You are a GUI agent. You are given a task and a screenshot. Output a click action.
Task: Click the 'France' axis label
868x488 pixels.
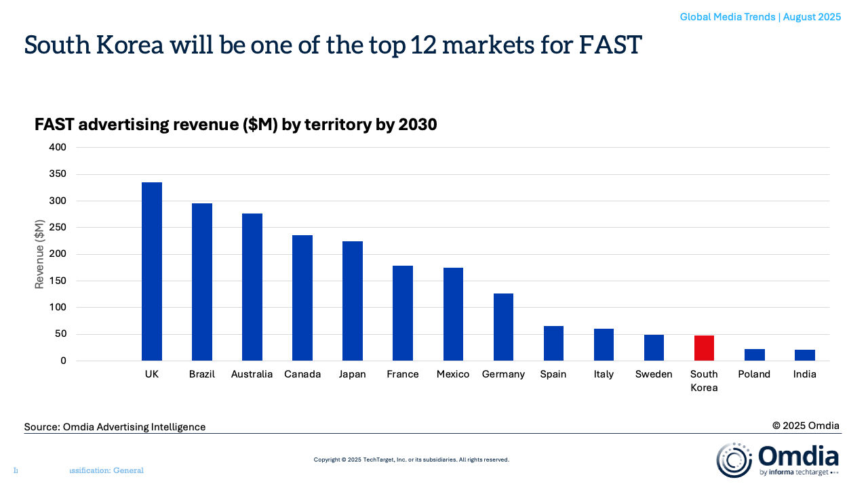pyautogui.click(x=403, y=374)
